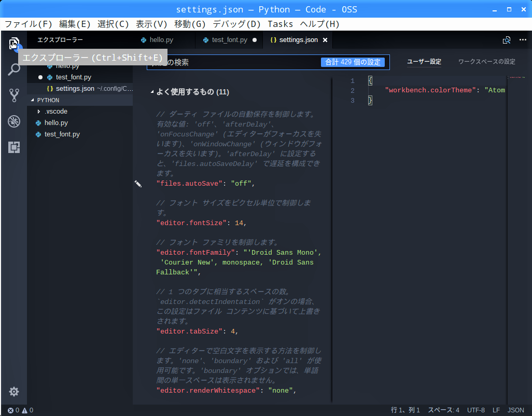The height and width of the screenshot is (416, 532).
Task: Click the file-with-magnifier icon in the editor title bar
Action: 507,40
